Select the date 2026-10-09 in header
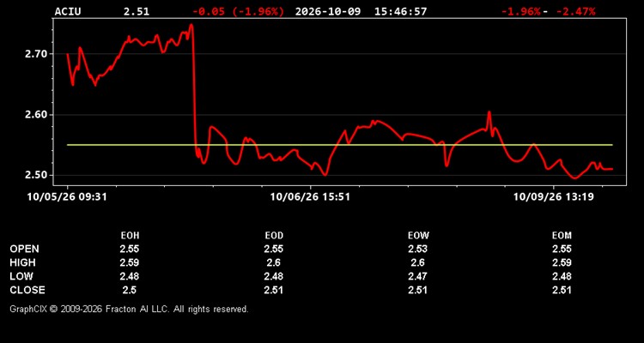This screenshot has width=644, height=343. coord(328,11)
